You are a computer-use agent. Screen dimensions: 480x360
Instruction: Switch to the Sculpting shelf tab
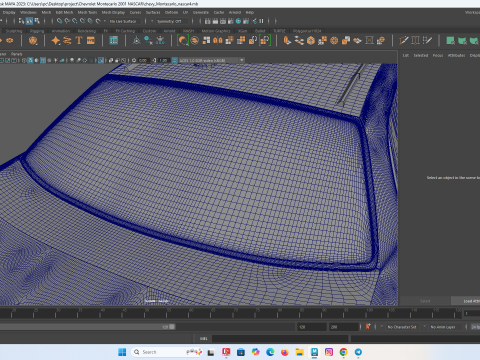[x=14, y=31]
